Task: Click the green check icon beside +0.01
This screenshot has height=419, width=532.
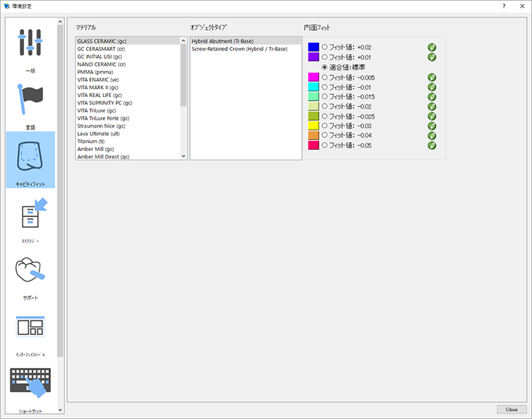Action: pos(432,57)
